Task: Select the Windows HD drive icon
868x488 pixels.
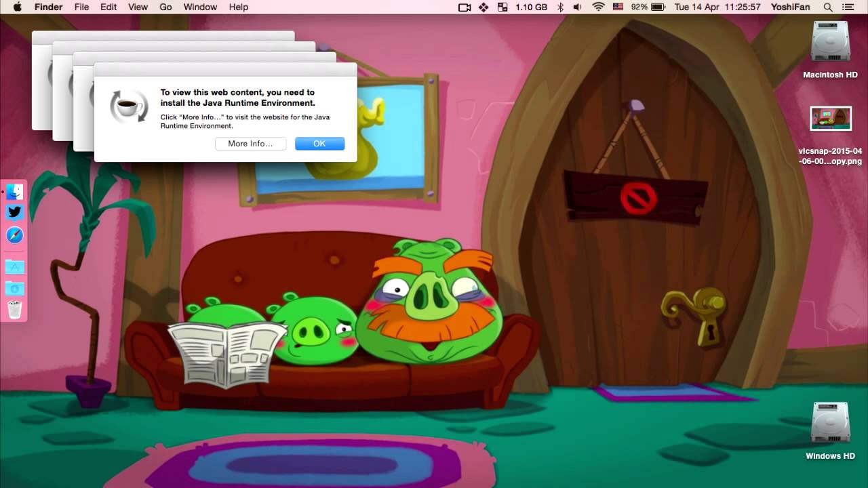Action: click(830, 424)
